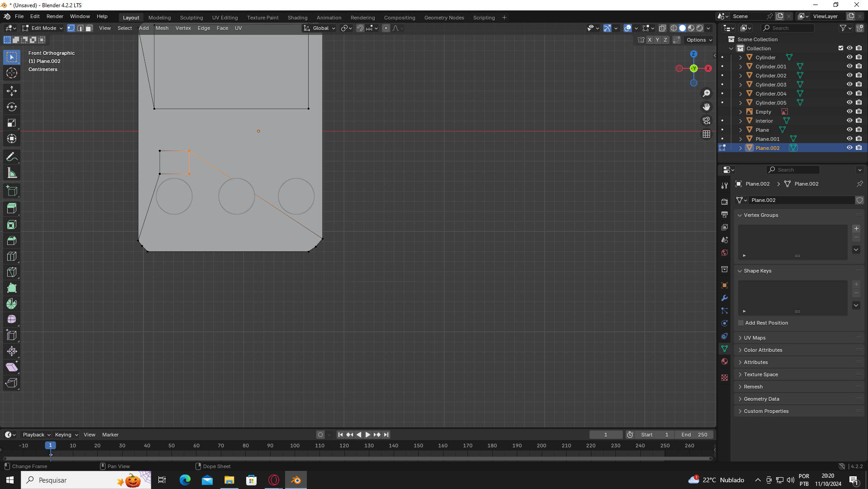
Task: Open the Vertex menu
Action: [183, 28]
